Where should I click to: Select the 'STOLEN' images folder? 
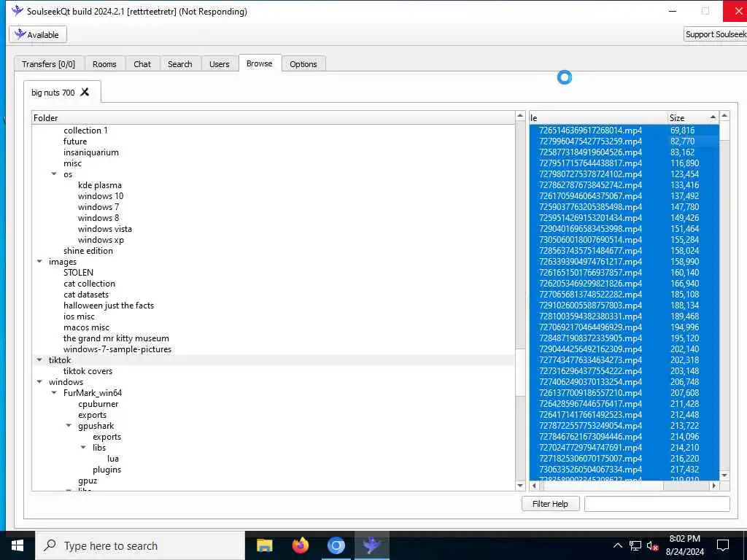click(x=78, y=273)
